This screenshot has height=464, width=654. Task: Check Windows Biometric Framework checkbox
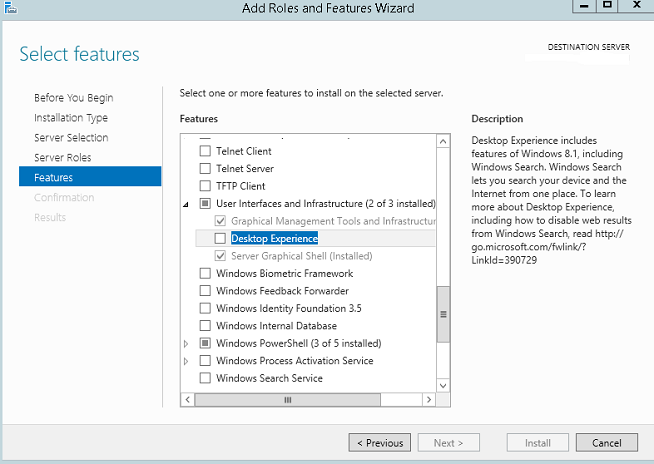point(205,273)
